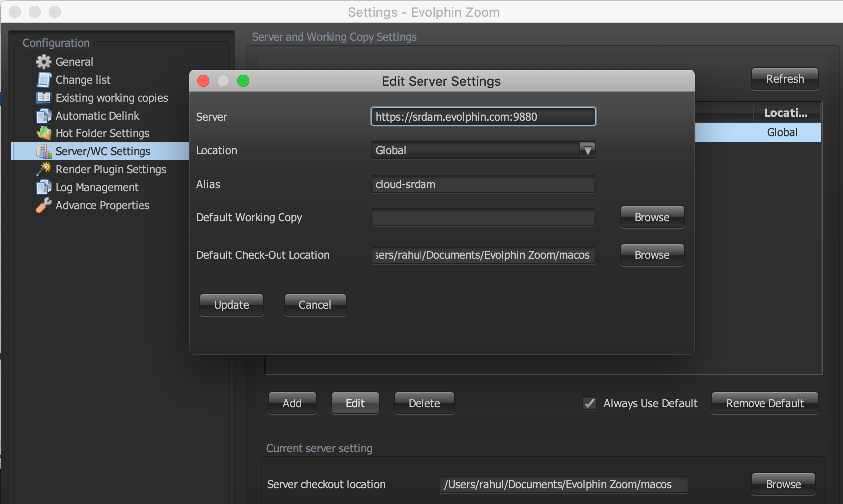This screenshot has height=504, width=843.
Task: Click the Alias field containing cloud-srdam
Action: 483,184
